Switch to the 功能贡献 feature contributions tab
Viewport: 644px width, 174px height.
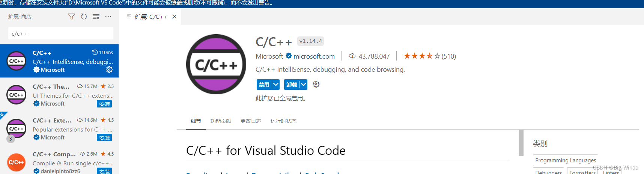(x=221, y=121)
